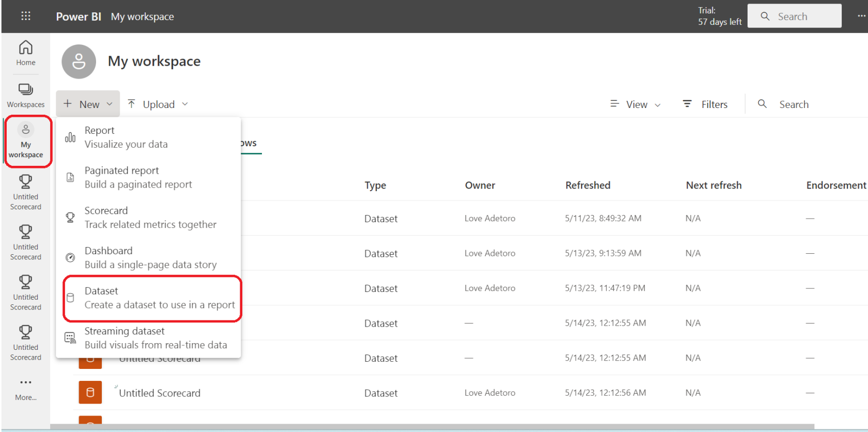The height and width of the screenshot is (432, 868).
Task: Click the orange dataset icon beside Untitled Scorecard
Action: (x=90, y=393)
